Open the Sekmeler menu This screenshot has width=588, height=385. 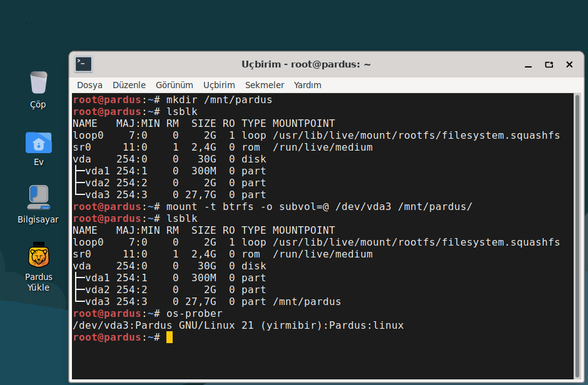265,85
